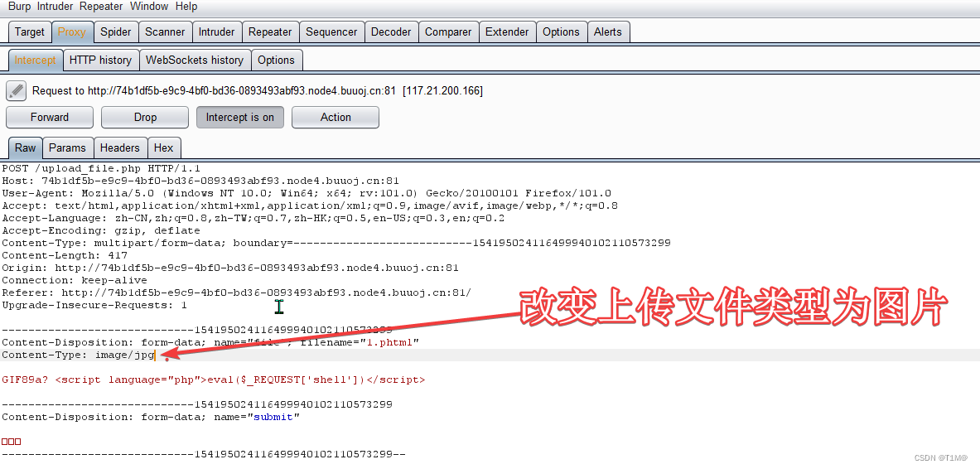Viewport: 980px width, 469px height.
Task: Click the Origin header line
Action: click(230, 268)
